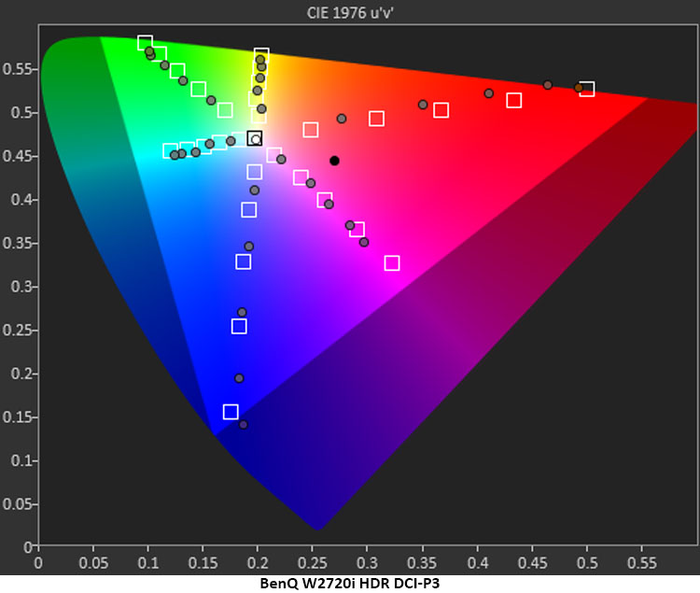The image size is (700, 593).
Task: Click the x-axis label 0.4
Action: (x=477, y=562)
